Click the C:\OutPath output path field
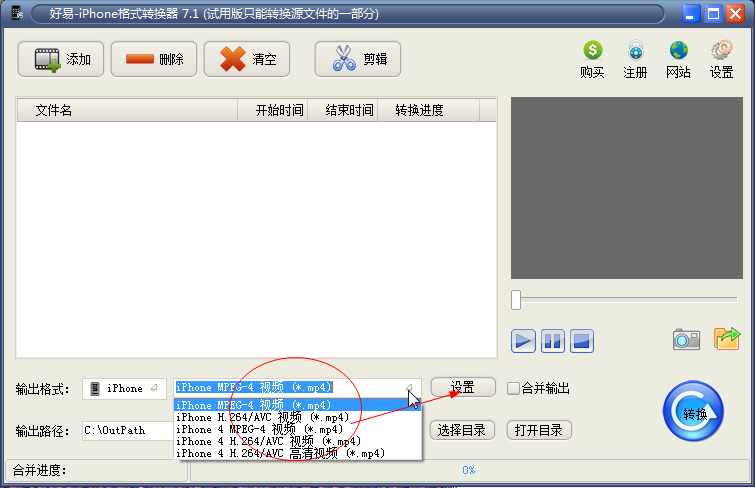 (x=128, y=430)
